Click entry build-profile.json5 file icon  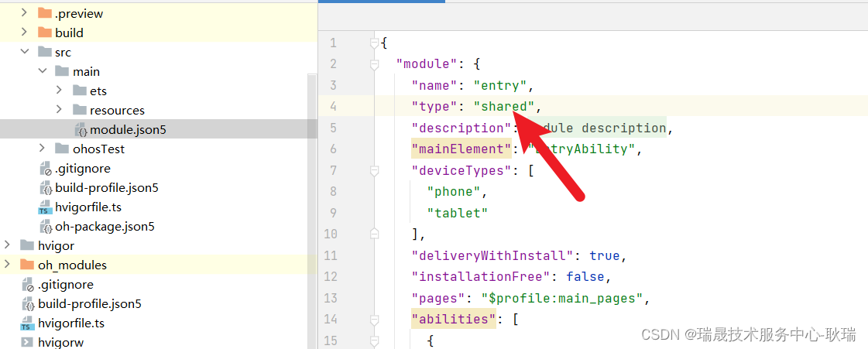coord(46,187)
